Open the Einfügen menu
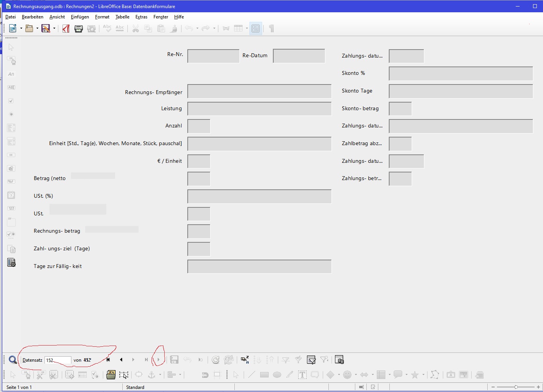 (80, 17)
